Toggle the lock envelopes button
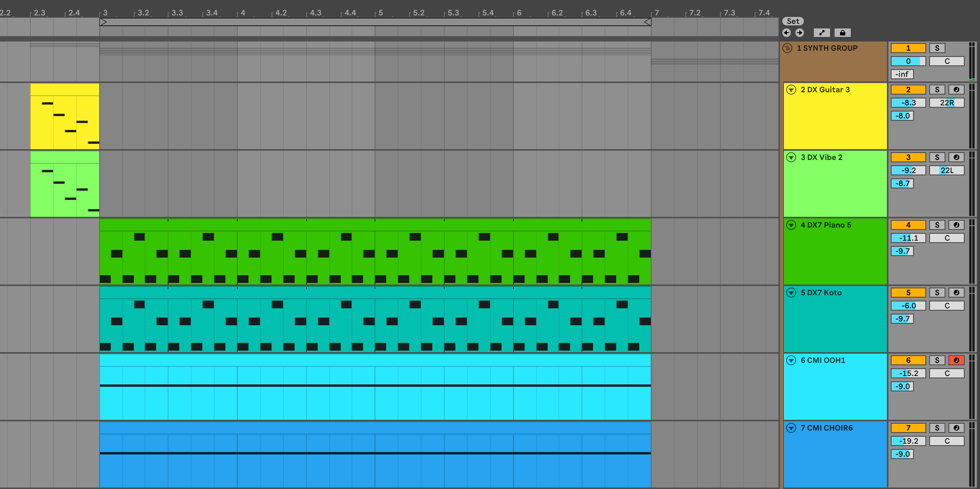Screen dimensions: 980x489 pyautogui.click(x=842, y=33)
